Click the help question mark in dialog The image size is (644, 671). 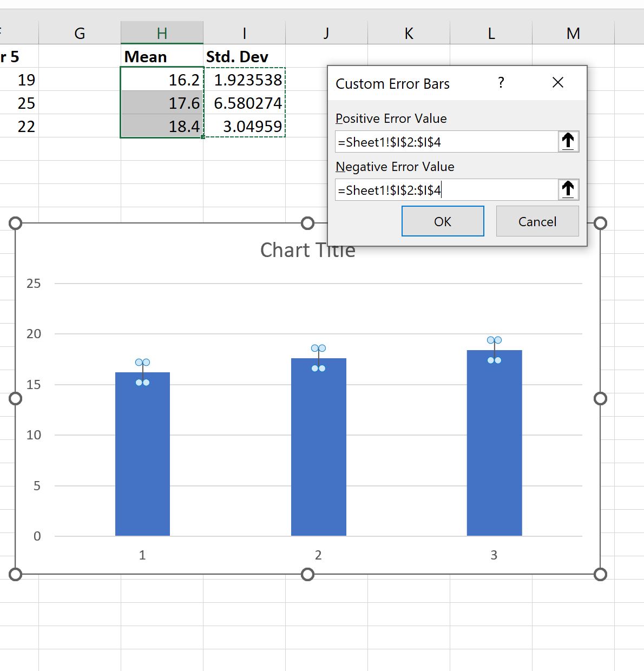coord(501,83)
